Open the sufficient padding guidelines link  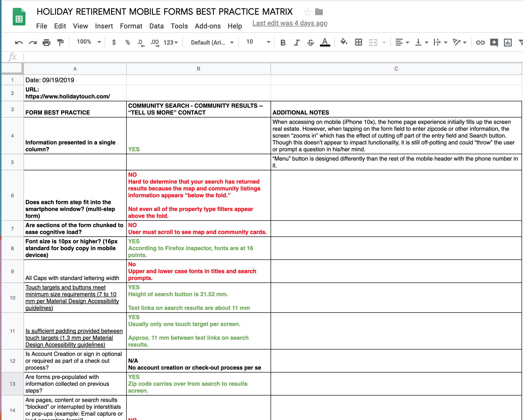(74, 338)
